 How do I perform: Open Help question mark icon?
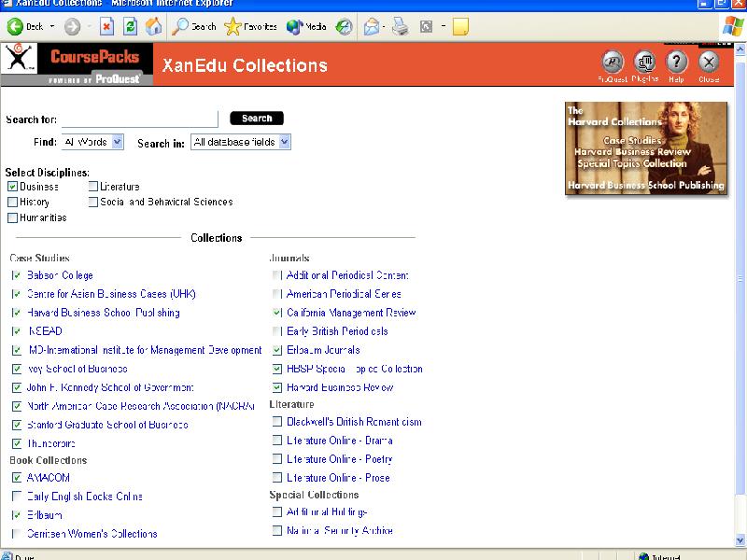click(x=676, y=62)
